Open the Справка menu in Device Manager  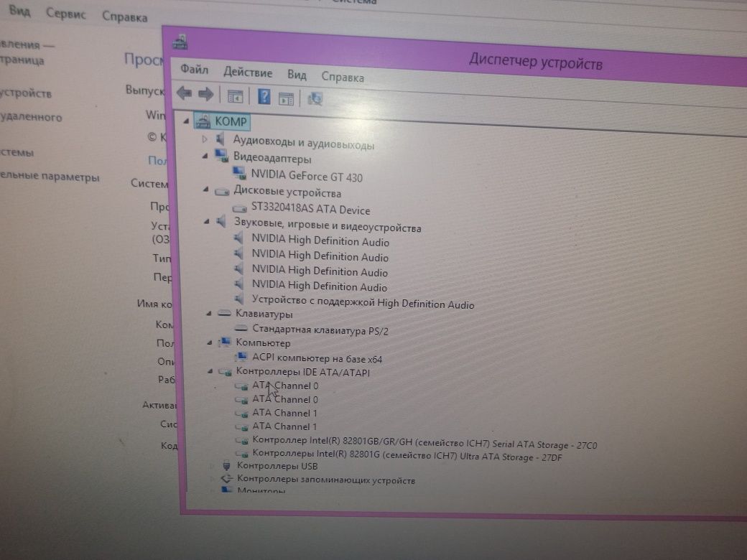tap(343, 77)
